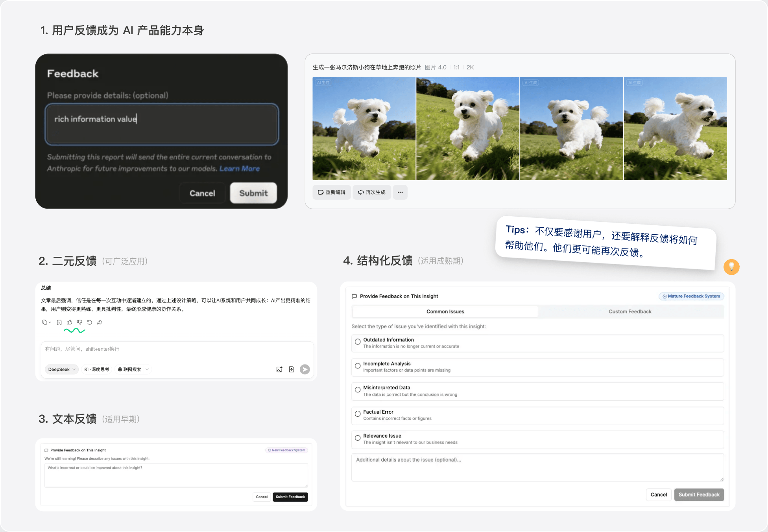Click the black Submit Feedback button in text form

coord(290,497)
